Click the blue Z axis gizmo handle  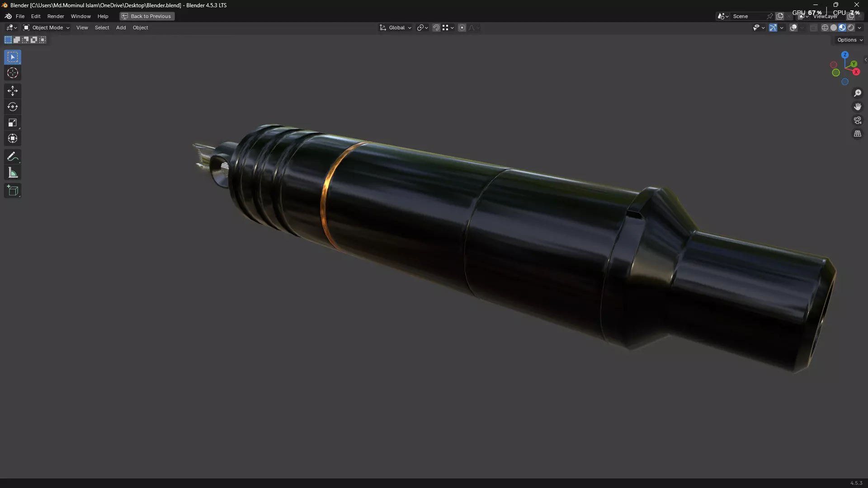[x=845, y=55]
